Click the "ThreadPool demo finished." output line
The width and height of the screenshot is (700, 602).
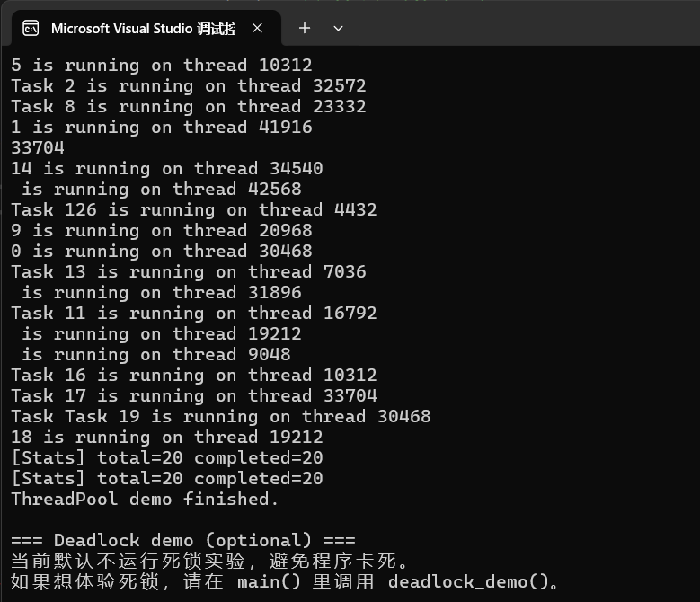click(145, 499)
